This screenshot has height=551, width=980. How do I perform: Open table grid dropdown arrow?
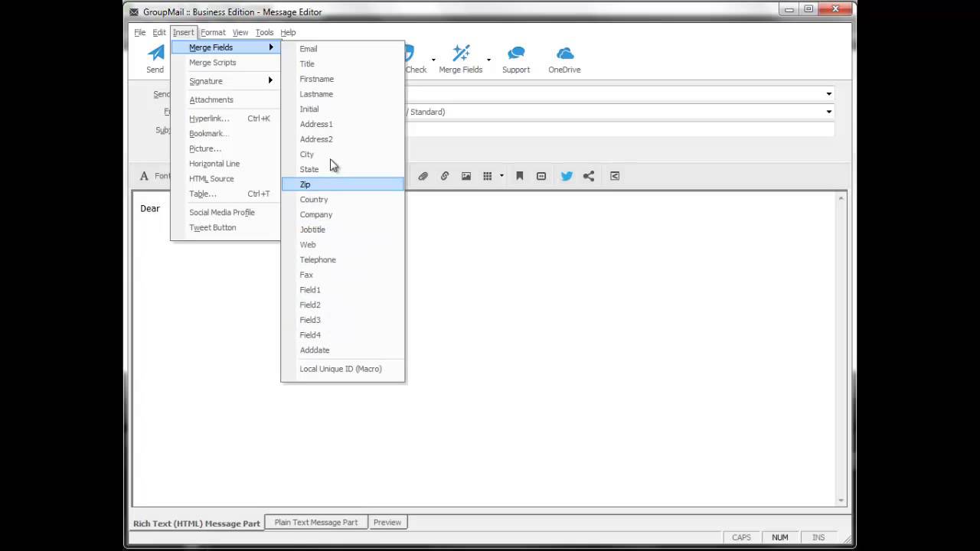[x=501, y=176]
